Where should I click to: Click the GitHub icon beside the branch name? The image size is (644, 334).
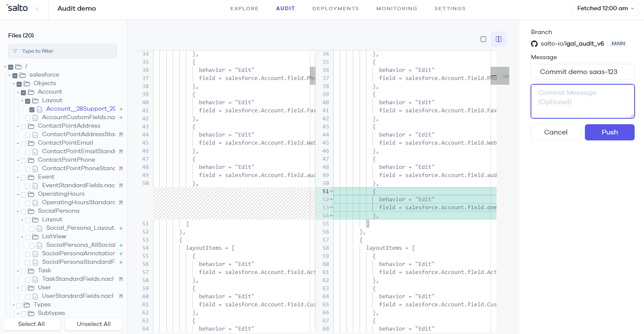(534, 44)
